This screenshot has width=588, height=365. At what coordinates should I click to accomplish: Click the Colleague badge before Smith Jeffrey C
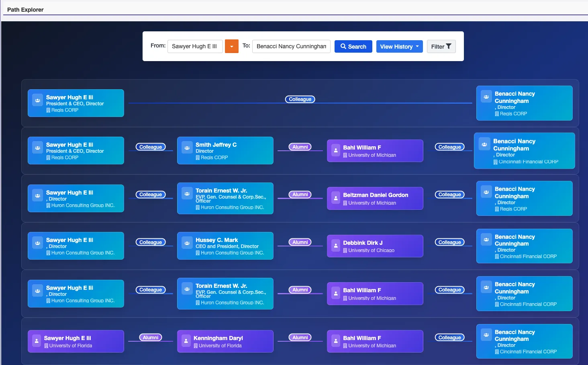click(x=151, y=147)
